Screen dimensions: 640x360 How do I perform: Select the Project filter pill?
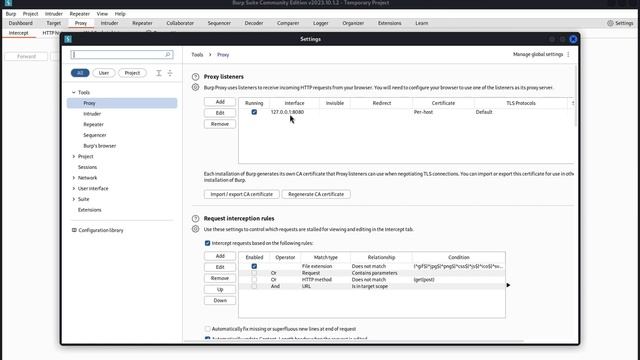132,73
